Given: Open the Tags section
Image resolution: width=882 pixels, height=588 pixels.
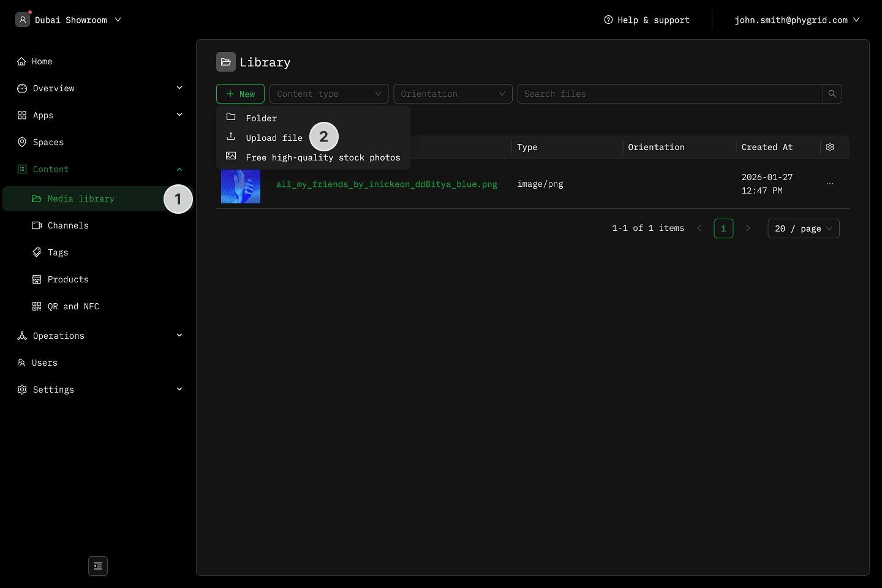Looking at the screenshot, I should (x=58, y=252).
